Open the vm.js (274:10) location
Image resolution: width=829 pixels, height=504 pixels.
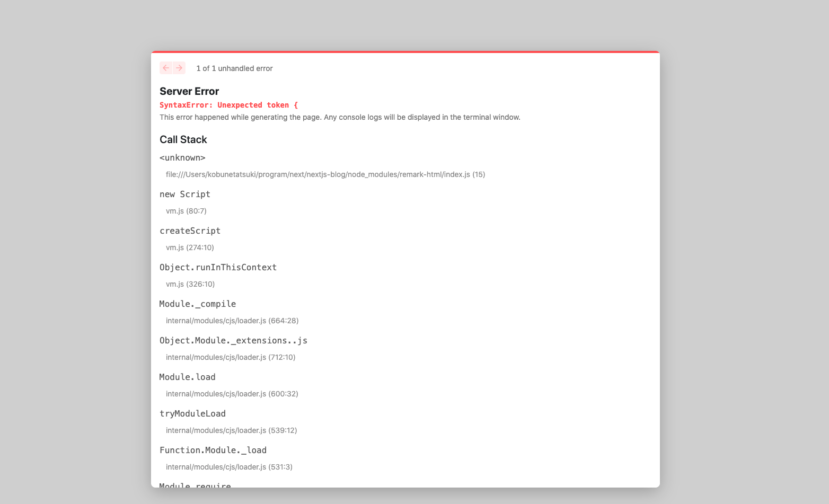click(190, 247)
